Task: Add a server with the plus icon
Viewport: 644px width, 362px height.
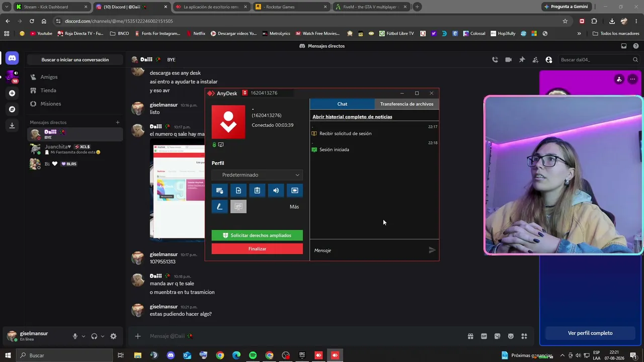Action: 12,93
